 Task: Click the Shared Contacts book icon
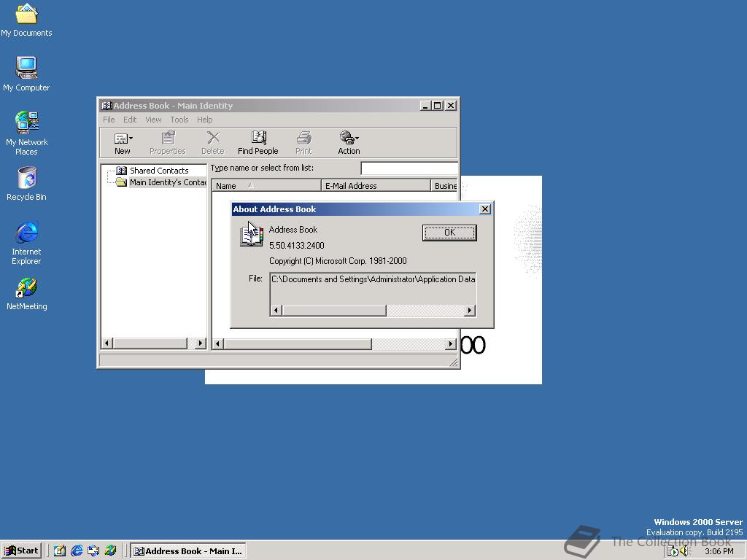[122, 171]
